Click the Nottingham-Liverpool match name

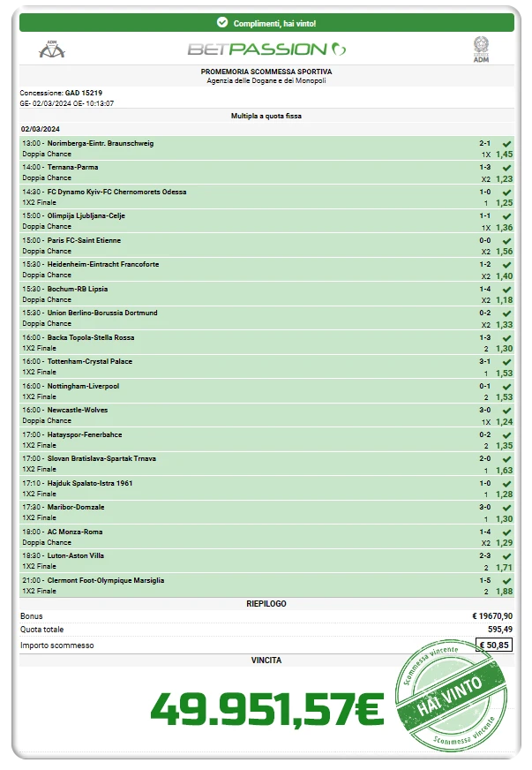(84, 386)
